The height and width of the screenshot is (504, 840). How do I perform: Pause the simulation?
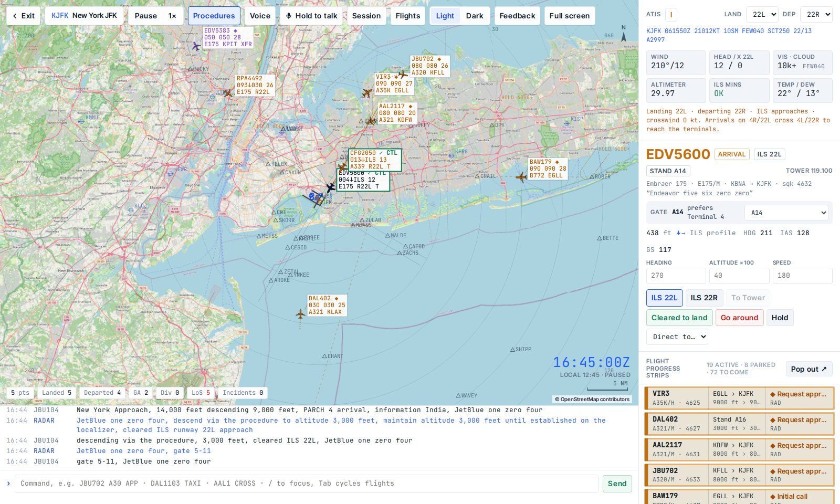point(146,16)
